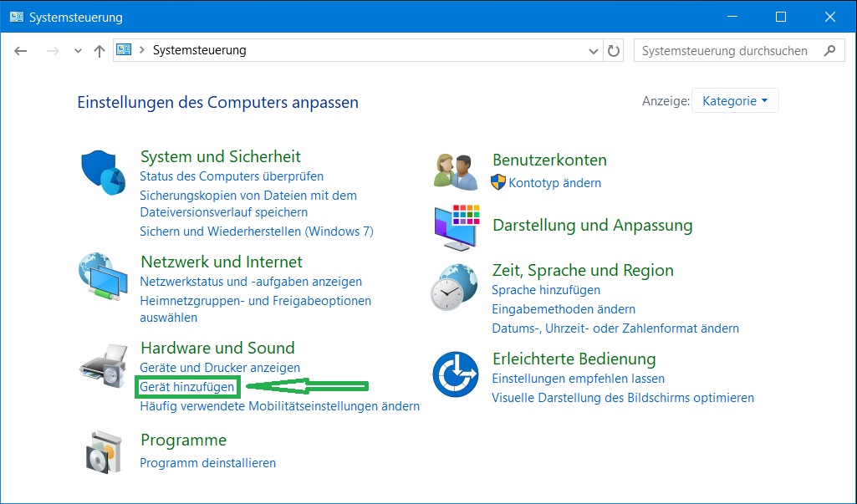Open the Kategorie view dropdown
This screenshot has width=857, height=504.
(x=735, y=100)
